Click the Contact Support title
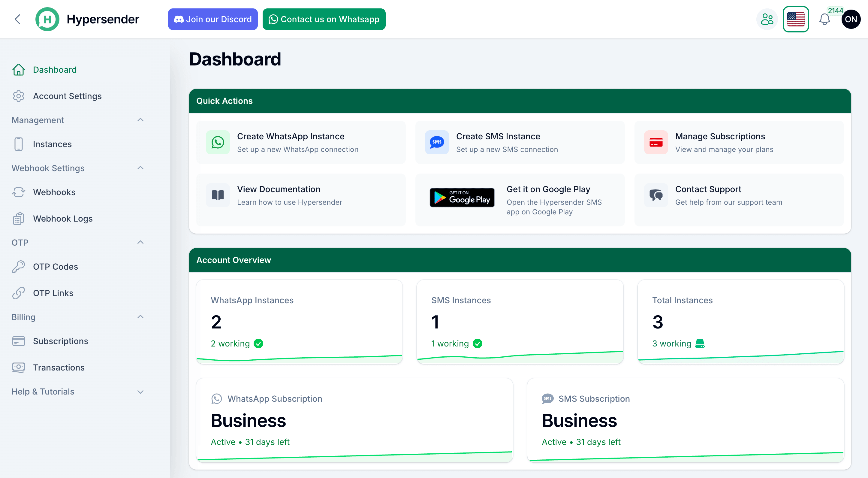Viewport: 868px width, 478px height. pyautogui.click(x=708, y=189)
